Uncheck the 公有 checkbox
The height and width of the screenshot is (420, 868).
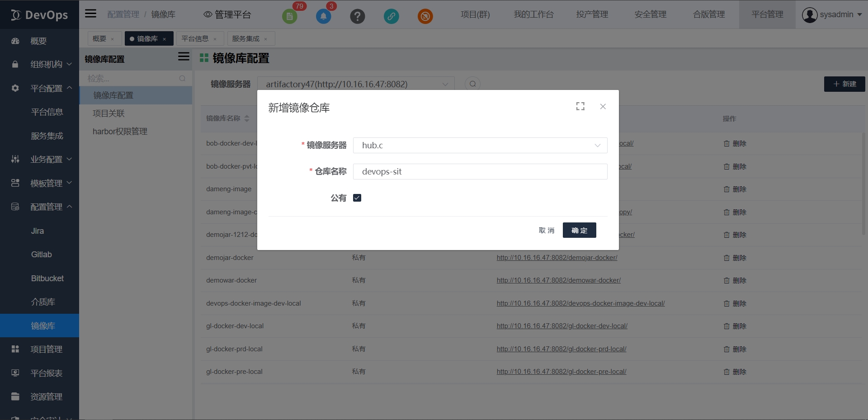pos(357,198)
